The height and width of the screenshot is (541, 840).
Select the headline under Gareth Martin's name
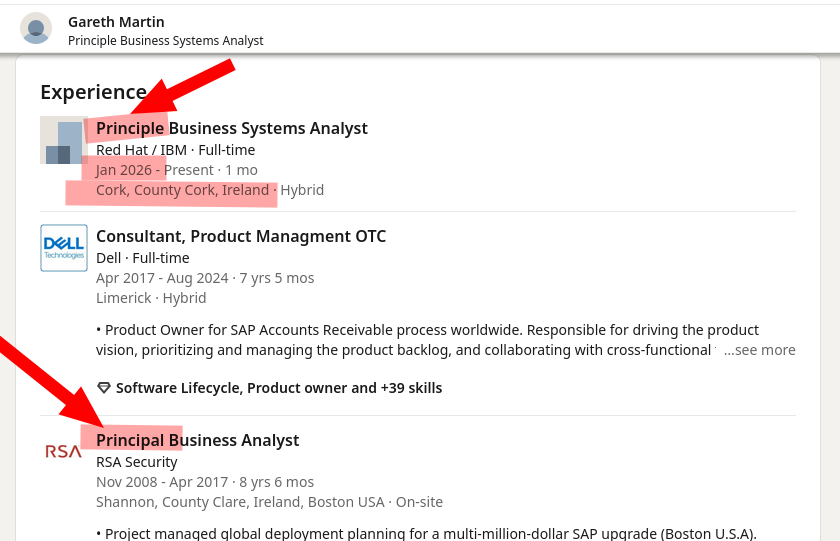pyautogui.click(x=165, y=41)
